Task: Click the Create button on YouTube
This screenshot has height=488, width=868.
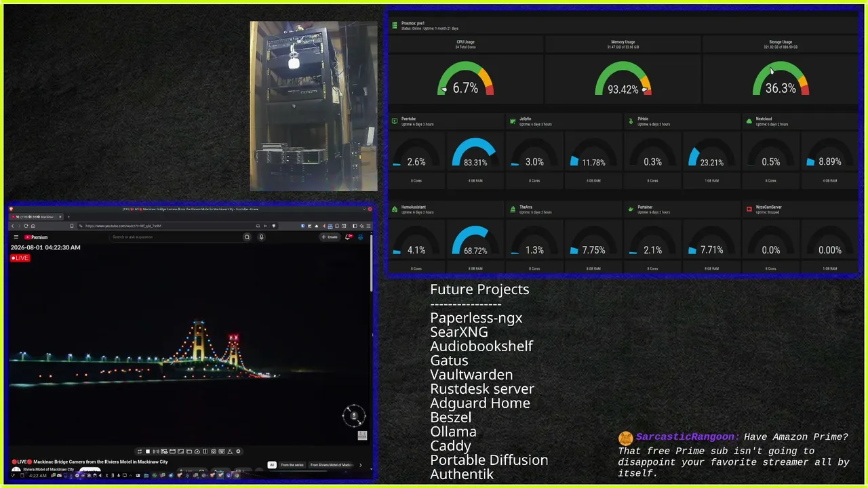Action: (x=330, y=237)
